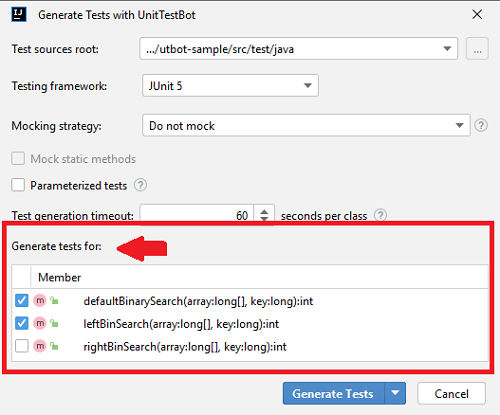This screenshot has width=500, height=415.
Task: Click public visibility icon of defaultBinarySearch
Action: point(54,301)
